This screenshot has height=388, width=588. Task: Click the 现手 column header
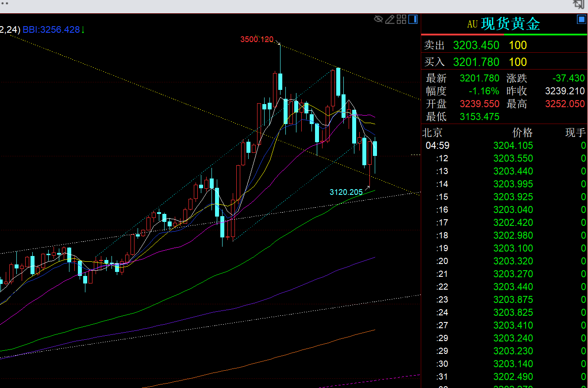[576, 132]
